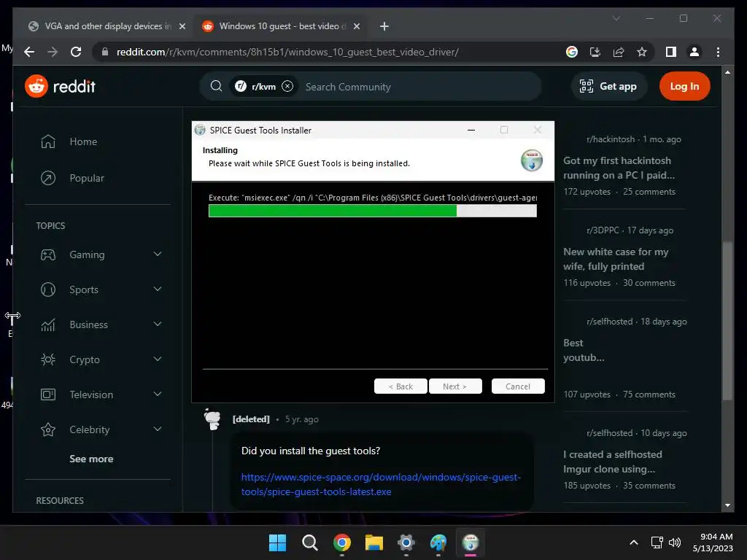Open selfhosted Imgur clone post
747x560 pixels.
[613, 462]
